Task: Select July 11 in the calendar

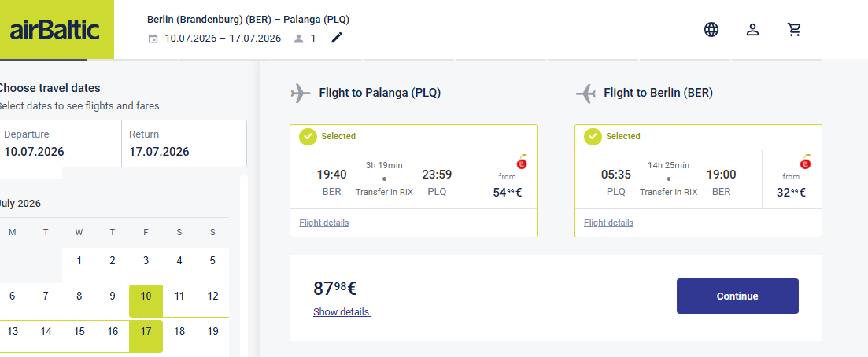Action: (x=179, y=296)
